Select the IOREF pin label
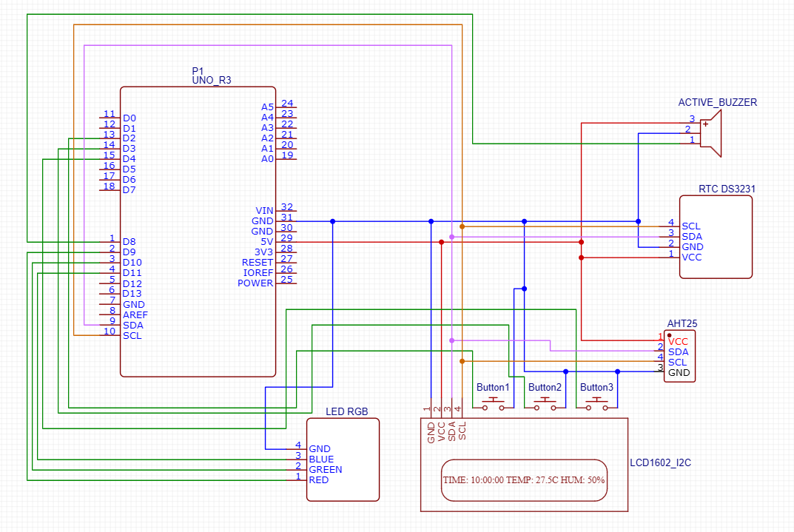Viewport: 794px width, 532px height. [258, 273]
